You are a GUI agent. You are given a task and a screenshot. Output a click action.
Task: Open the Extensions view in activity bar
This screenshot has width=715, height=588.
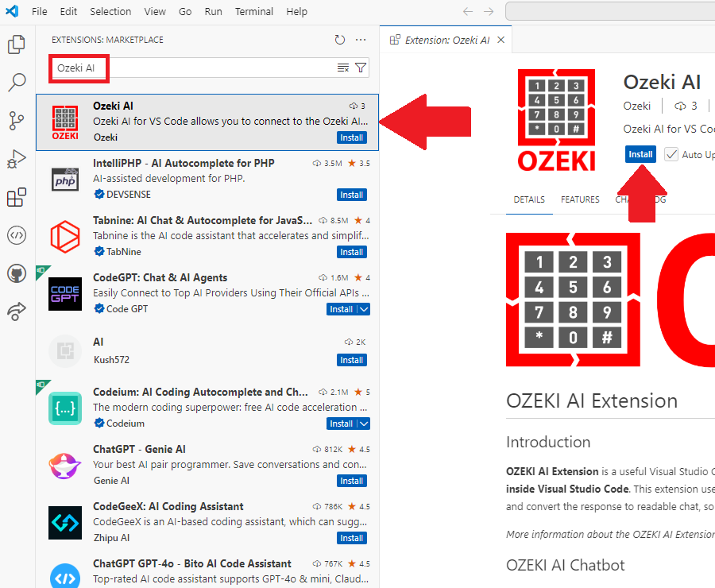(x=17, y=198)
